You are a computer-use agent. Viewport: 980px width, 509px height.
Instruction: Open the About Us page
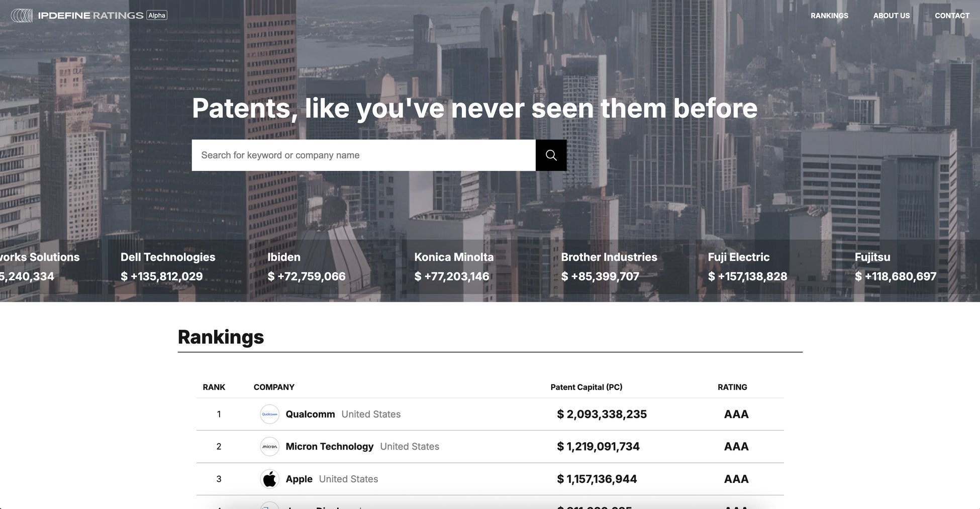coord(891,16)
